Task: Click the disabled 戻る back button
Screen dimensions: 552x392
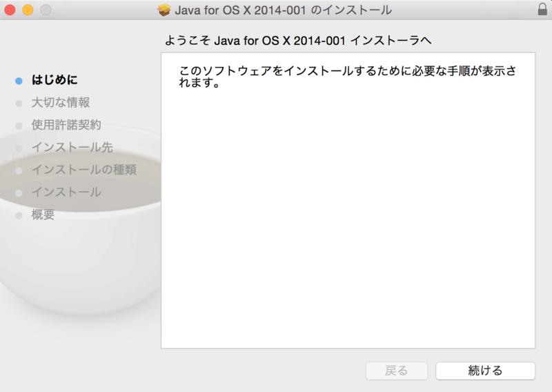Action: point(396,371)
